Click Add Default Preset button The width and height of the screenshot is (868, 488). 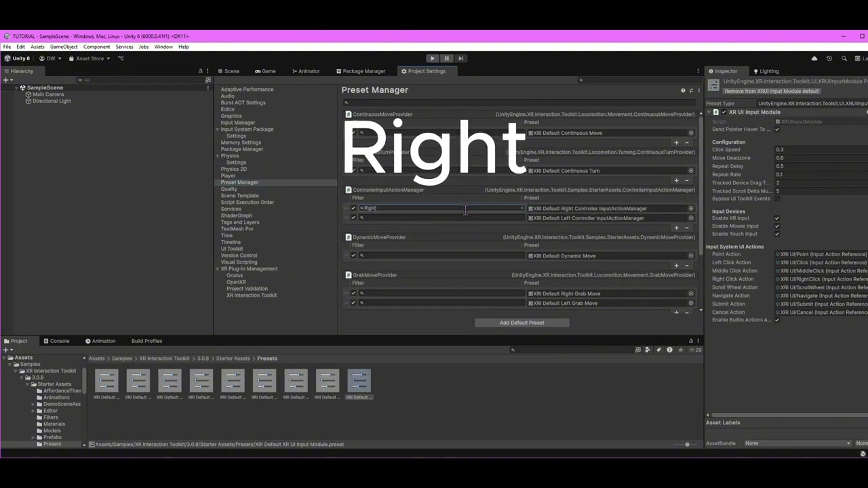[521, 323]
